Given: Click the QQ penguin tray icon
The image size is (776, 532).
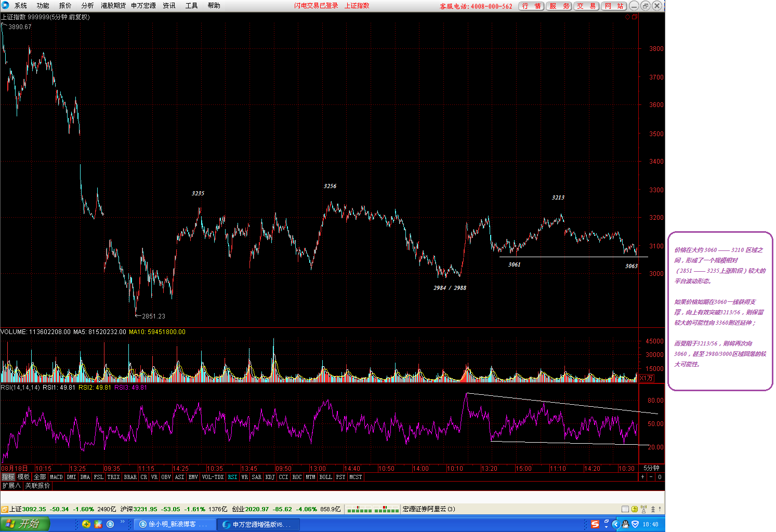Looking at the screenshot, I should 625,524.
